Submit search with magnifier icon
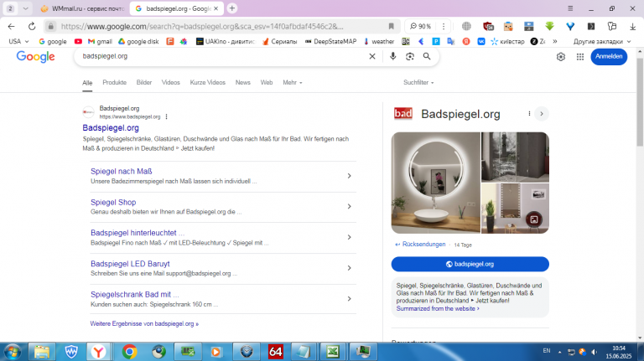 [x=427, y=56]
